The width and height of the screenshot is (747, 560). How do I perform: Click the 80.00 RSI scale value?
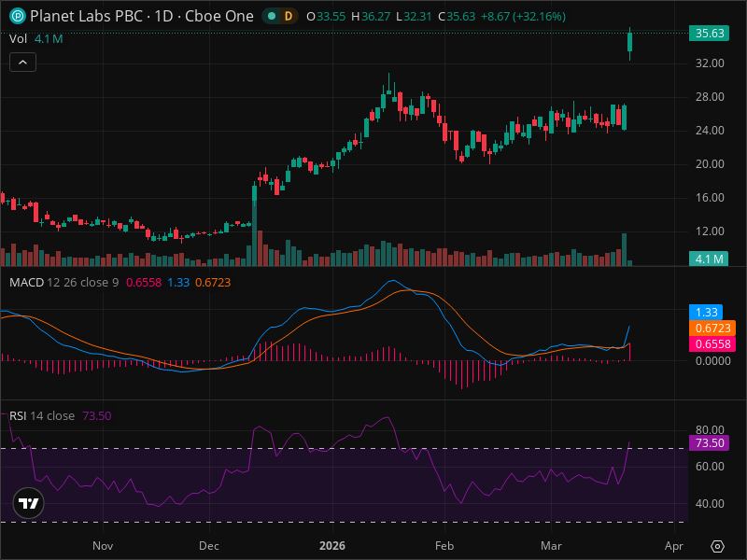(710, 430)
